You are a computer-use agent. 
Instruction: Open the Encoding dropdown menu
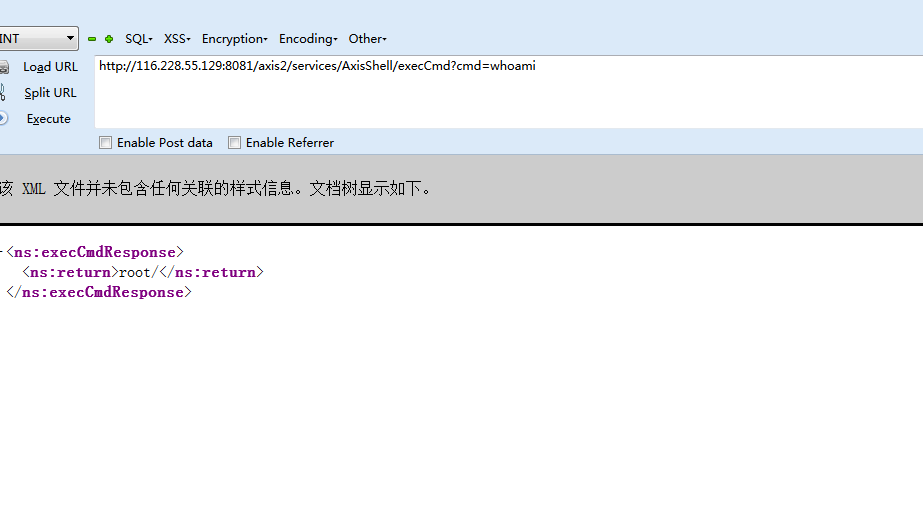(x=308, y=39)
